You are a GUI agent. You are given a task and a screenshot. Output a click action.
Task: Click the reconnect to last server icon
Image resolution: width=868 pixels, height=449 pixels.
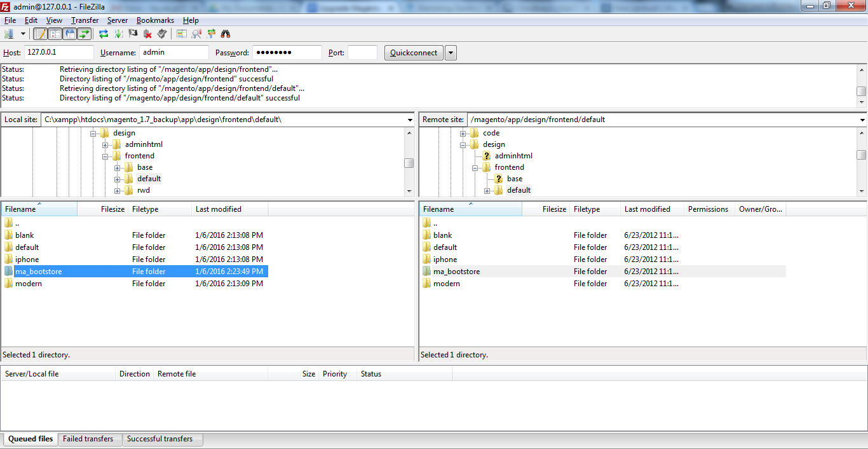[x=162, y=34]
